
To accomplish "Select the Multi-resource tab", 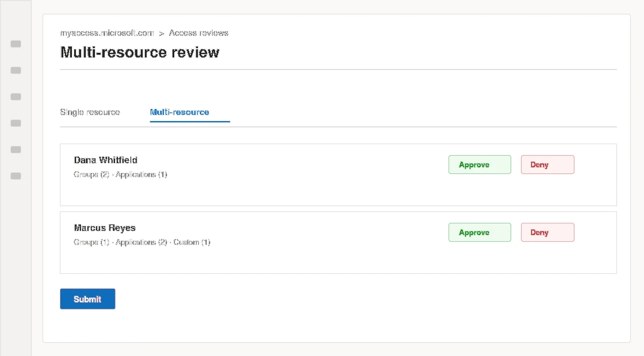I will click(x=179, y=112).
